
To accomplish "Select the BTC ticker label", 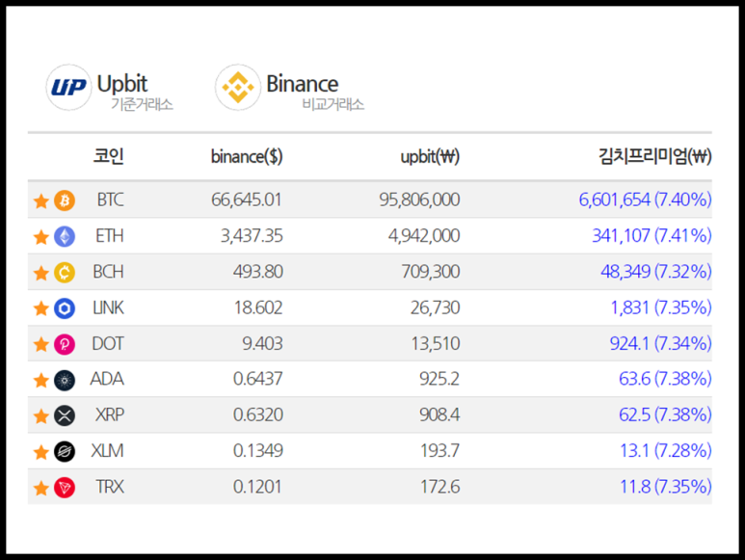I will 110,200.
